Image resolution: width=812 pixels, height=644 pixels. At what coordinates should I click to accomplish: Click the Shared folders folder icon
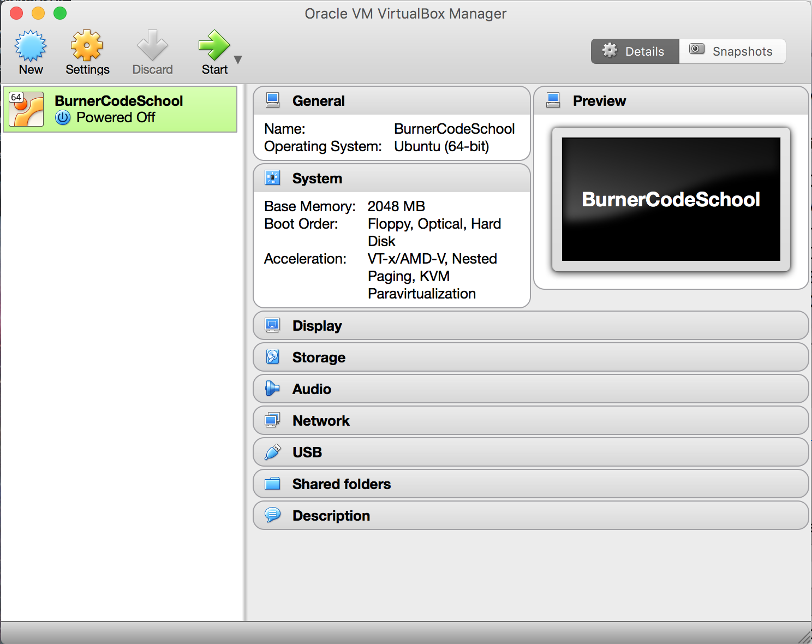[272, 484]
